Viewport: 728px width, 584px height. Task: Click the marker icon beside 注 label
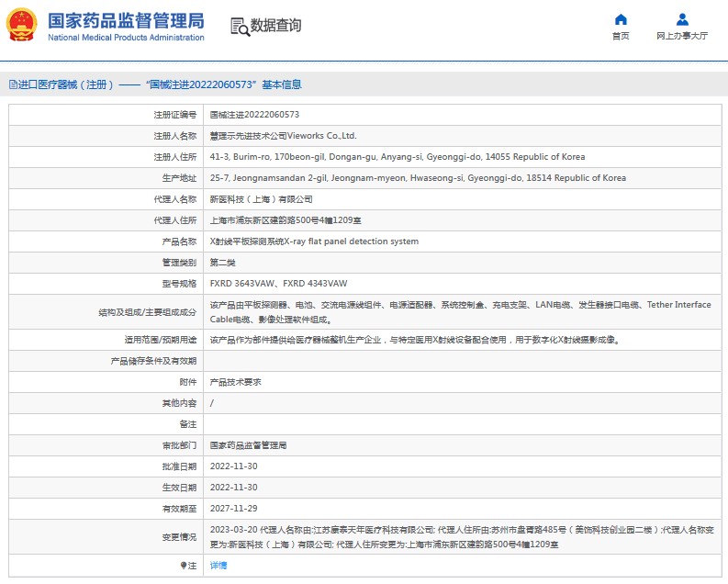coord(184,566)
